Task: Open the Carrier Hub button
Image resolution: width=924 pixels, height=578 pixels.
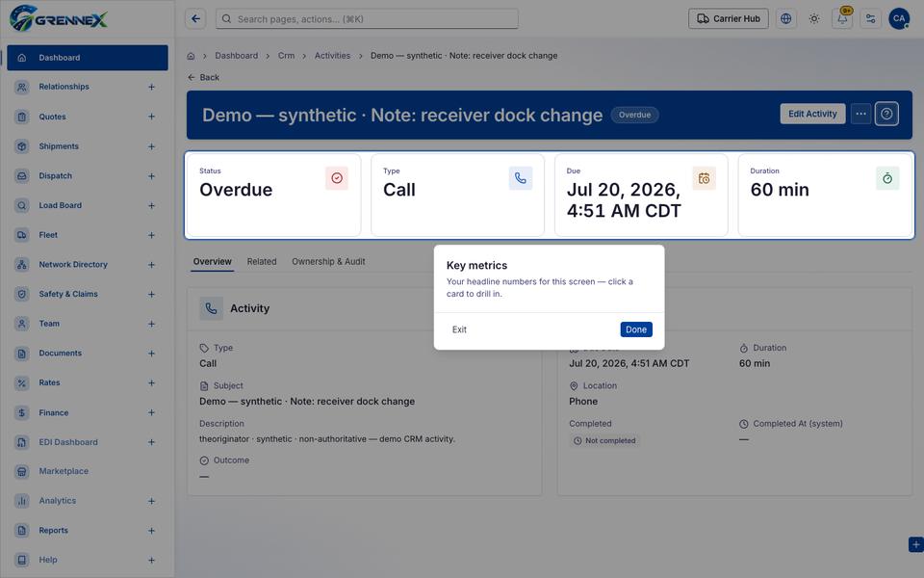Action: [729, 19]
